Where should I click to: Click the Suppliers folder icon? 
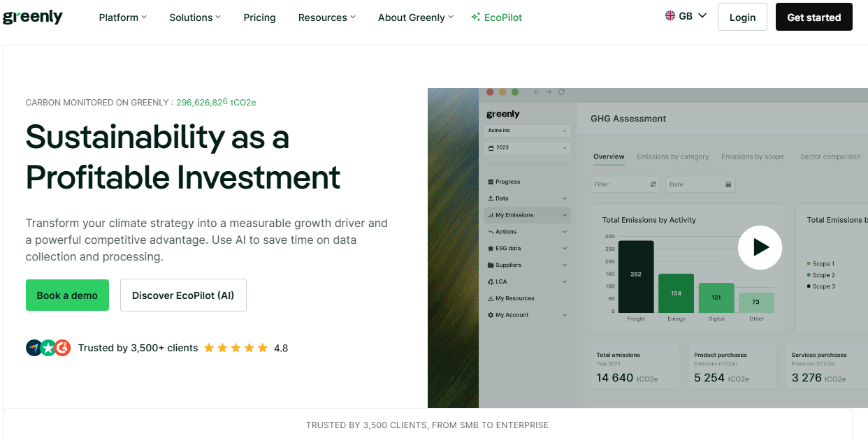point(491,265)
